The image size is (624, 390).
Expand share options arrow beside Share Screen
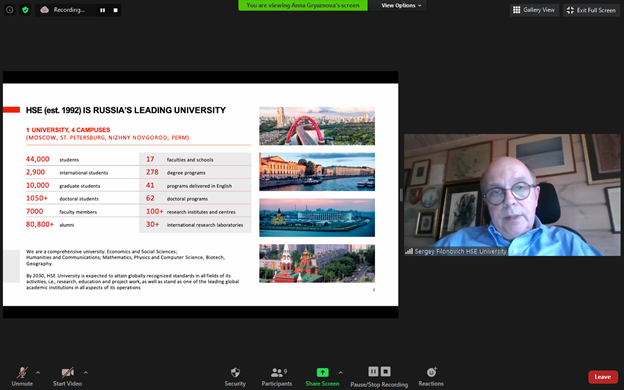point(341,373)
